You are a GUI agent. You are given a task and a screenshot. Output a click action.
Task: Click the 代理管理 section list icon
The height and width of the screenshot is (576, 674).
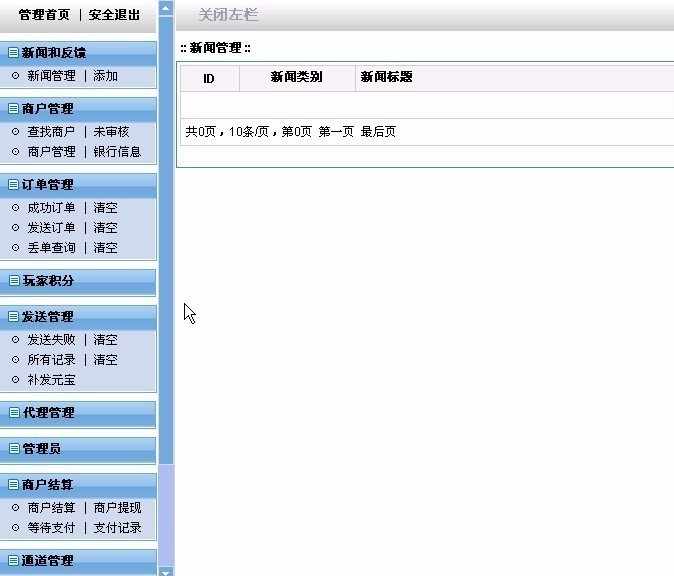tap(14, 413)
